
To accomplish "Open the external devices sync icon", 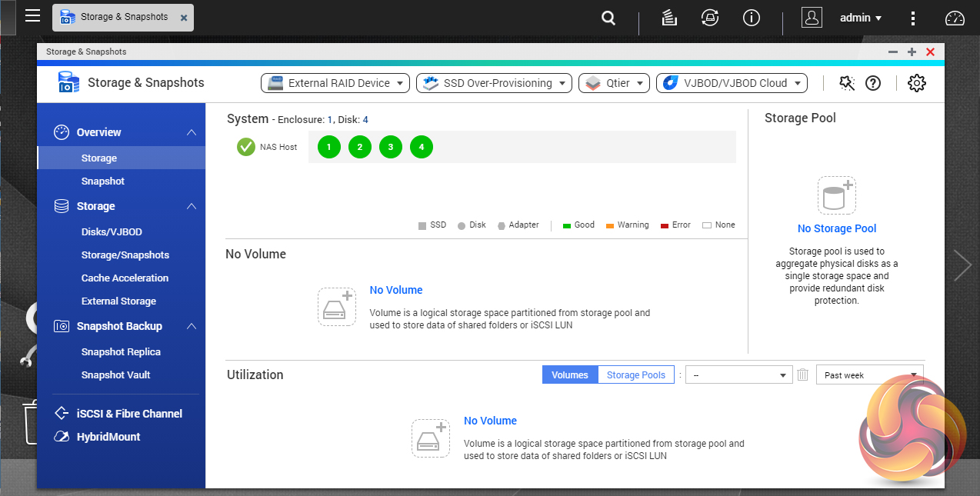I will (x=710, y=18).
